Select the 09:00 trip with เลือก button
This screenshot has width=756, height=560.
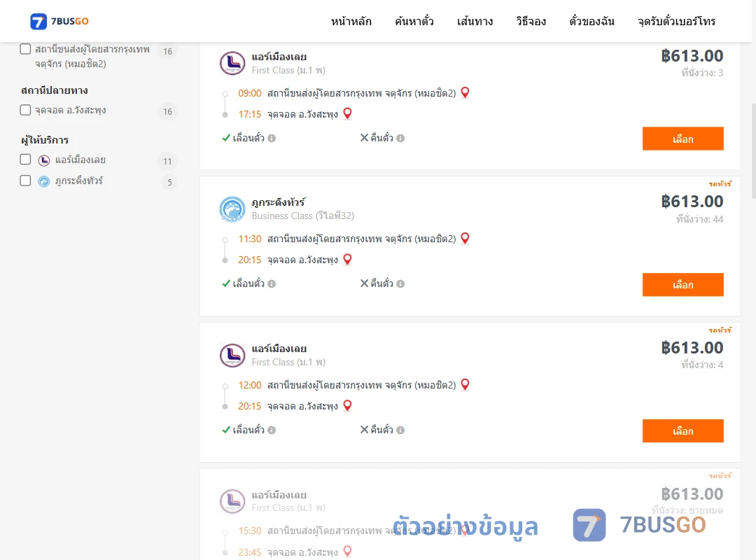682,139
